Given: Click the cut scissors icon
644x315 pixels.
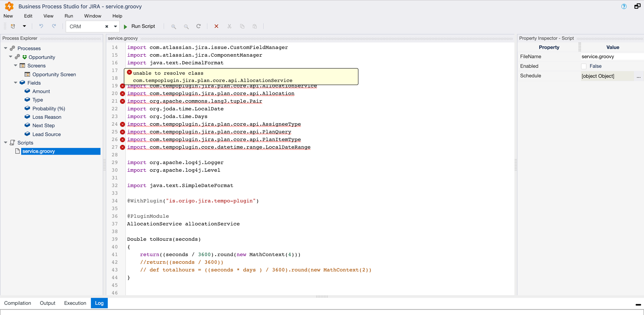Looking at the screenshot, I should (x=229, y=26).
